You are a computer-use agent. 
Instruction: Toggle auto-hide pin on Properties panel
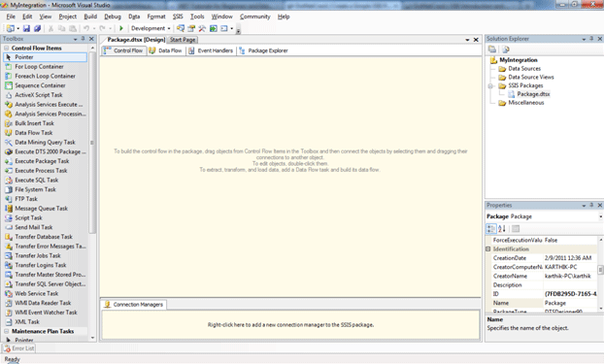(591, 206)
